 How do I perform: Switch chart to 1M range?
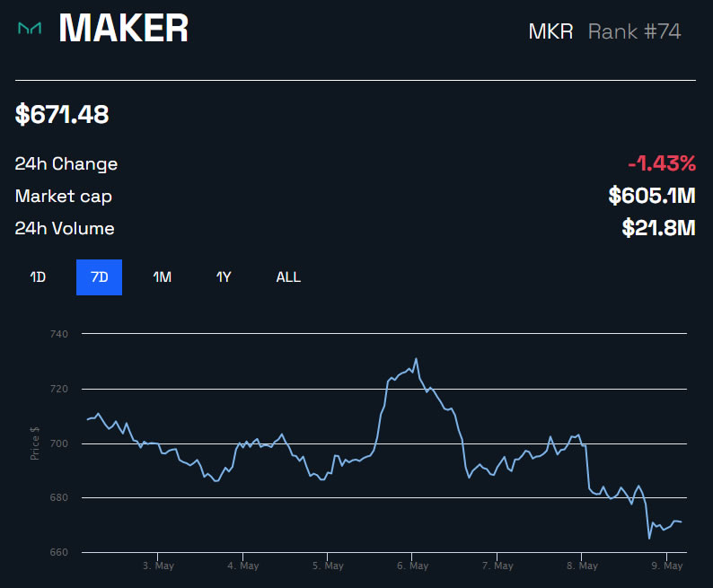point(162,277)
